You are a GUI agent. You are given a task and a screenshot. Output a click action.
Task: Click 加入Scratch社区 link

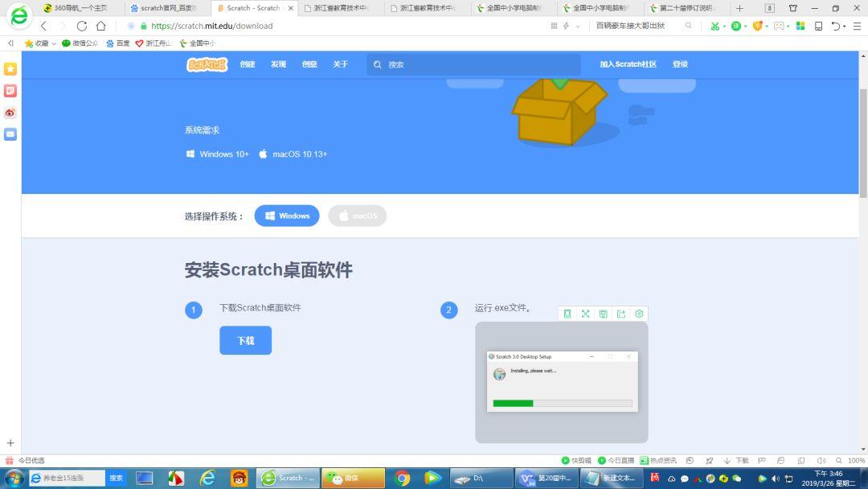tap(628, 64)
